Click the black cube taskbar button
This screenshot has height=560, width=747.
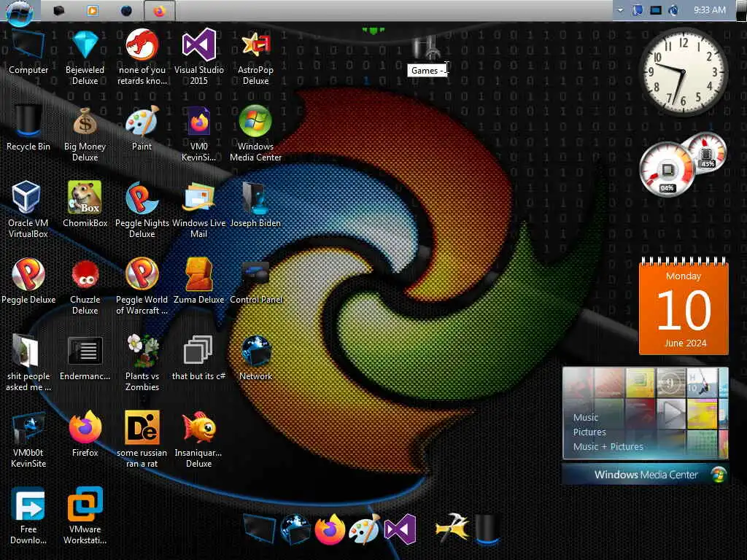[x=58, y=10]
